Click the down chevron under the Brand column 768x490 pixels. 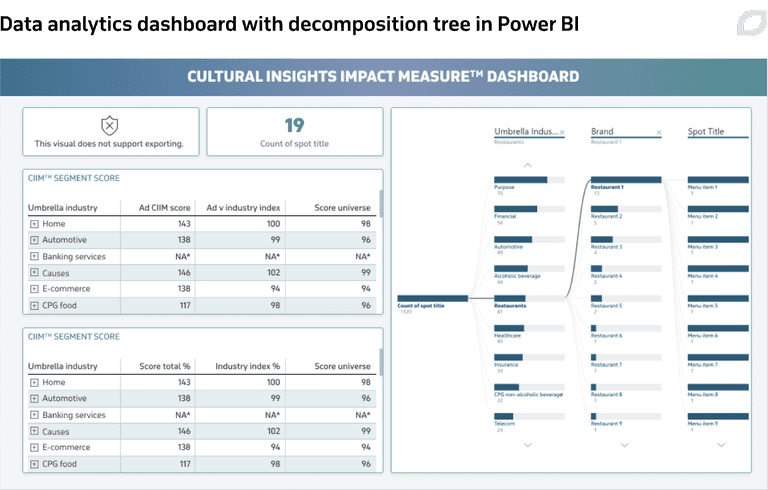[x=625, y=444]
